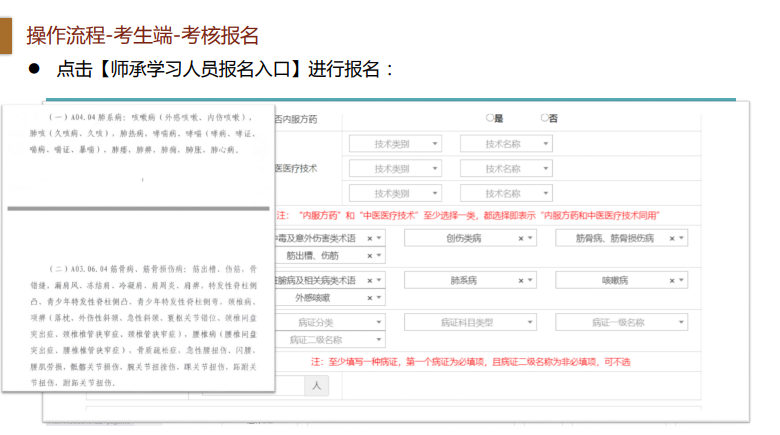Open the first 技术类别 dropdown
Image resolution: width=780 pixels, height=435 pixels.
[x=395, y=144]
